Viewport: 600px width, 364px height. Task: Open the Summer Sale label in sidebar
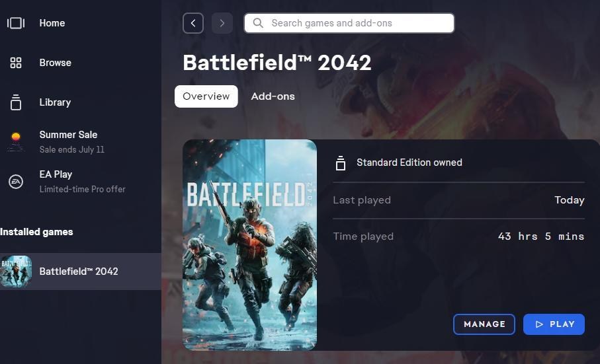[68, 135]
